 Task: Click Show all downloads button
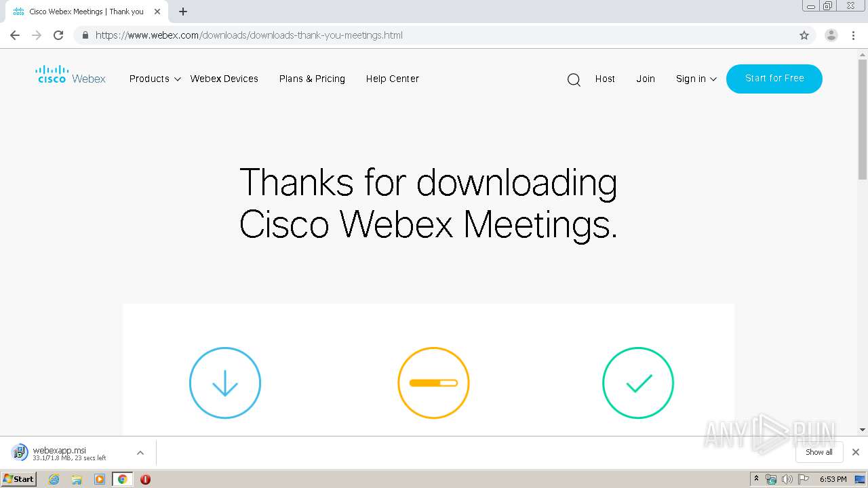click(x=819, y=452)
